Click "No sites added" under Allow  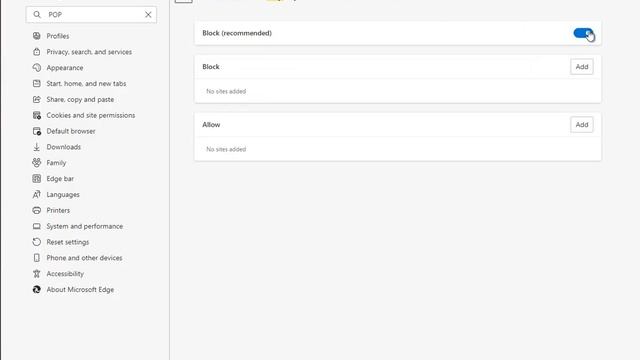226,149
